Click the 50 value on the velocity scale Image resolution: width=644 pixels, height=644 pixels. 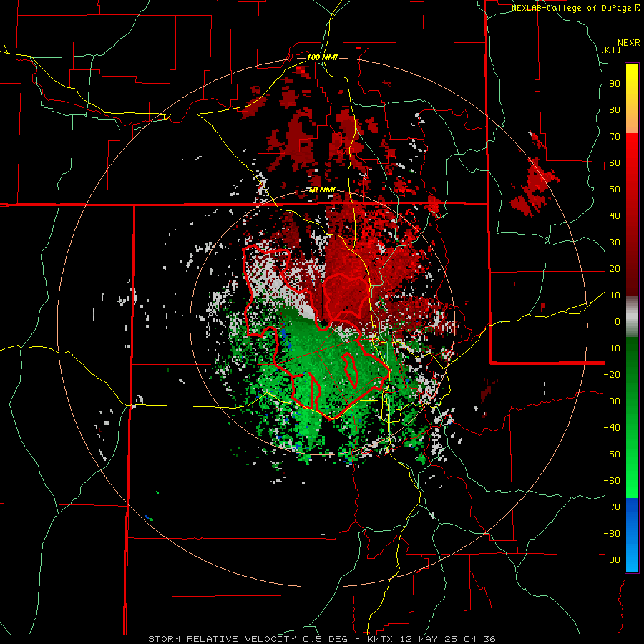615,190
